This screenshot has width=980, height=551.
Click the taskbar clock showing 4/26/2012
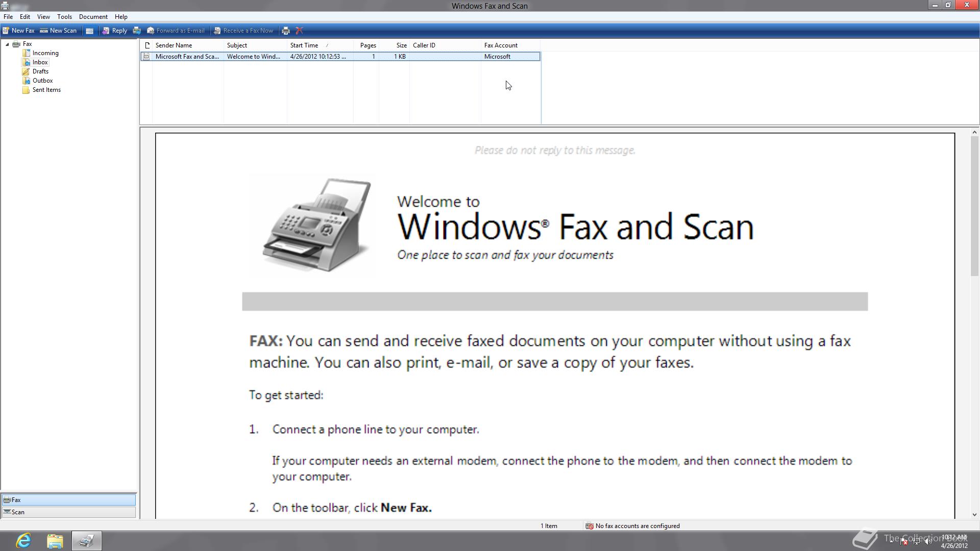[954, 541]
